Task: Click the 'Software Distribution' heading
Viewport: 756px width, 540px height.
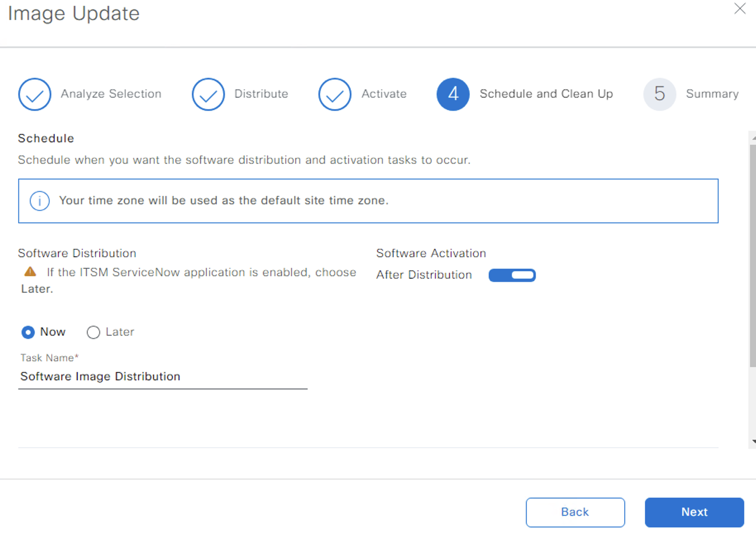Action: 77,253
